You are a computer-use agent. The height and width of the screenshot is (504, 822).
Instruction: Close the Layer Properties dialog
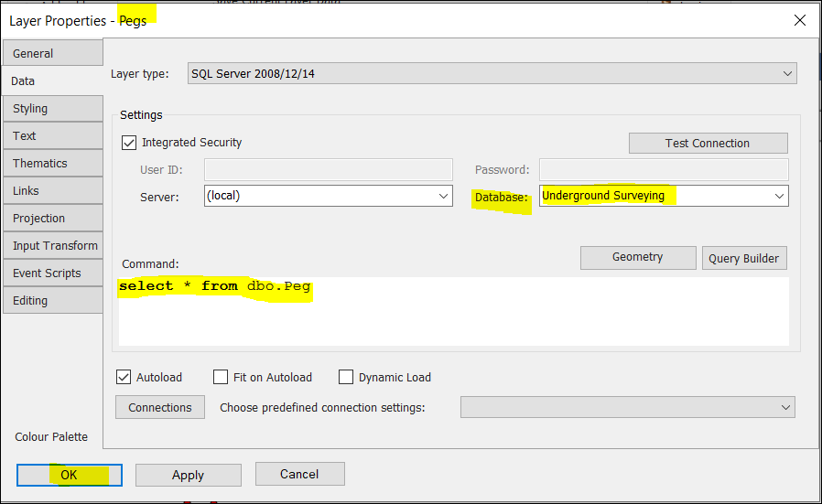(x=800, y=19)
